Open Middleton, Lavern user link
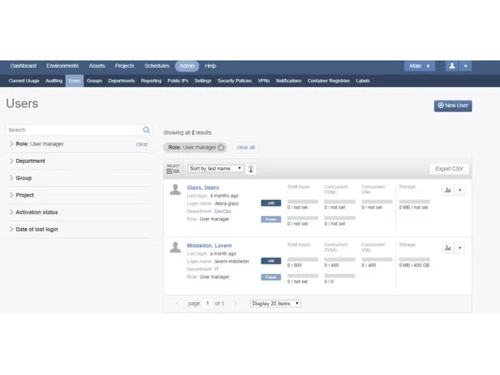This screenshot has height=375, width=500. pos(209,246)
